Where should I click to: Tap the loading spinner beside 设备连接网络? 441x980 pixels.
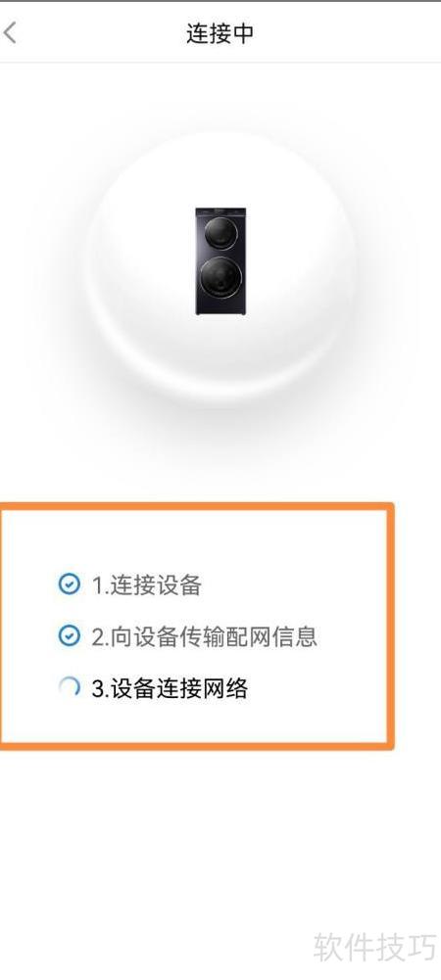point(69,688)
